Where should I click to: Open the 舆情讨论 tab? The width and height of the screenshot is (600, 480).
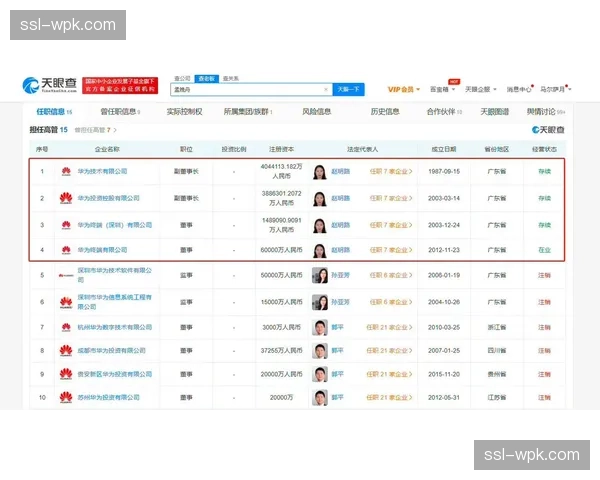pos(546,112)
